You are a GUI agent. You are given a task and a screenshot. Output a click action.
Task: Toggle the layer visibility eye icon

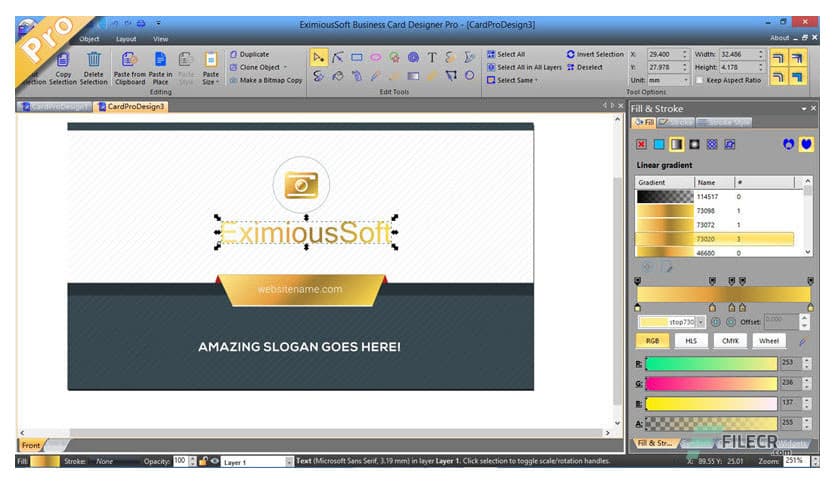214,461
